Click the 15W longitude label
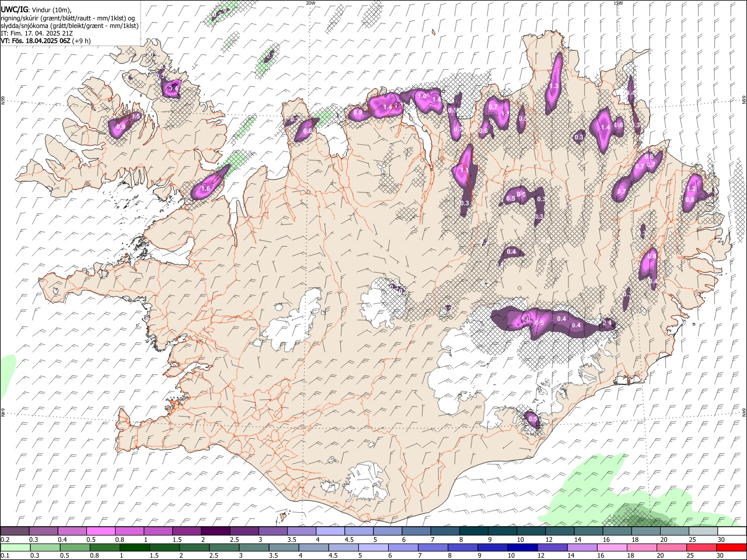747x560 pixels. click(618, 3)
